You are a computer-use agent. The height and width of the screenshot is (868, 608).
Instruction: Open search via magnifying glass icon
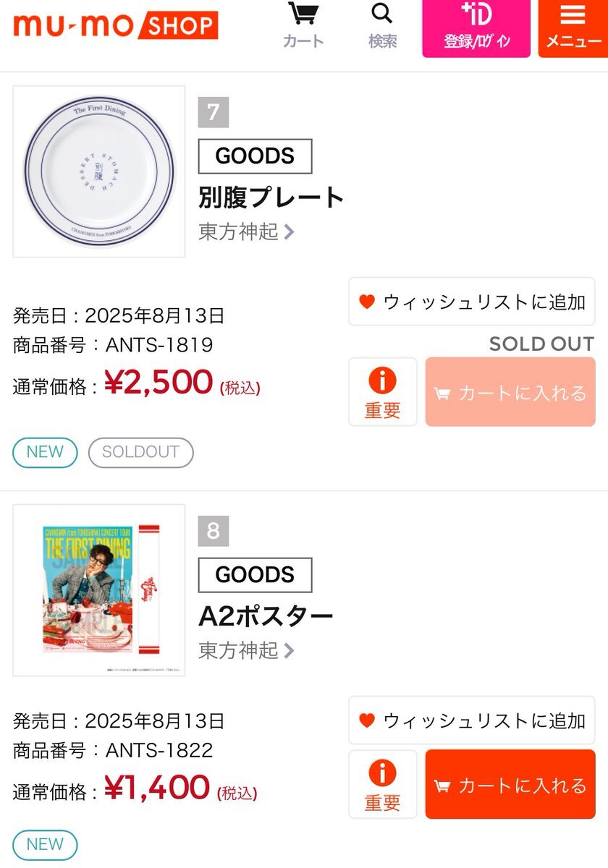point(382,26)
